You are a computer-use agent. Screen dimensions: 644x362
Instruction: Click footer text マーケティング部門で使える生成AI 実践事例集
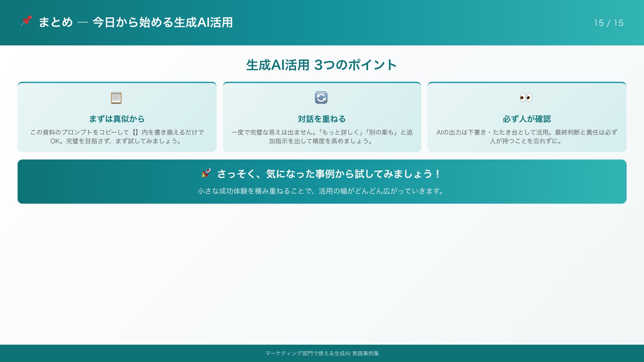(322, 353)
